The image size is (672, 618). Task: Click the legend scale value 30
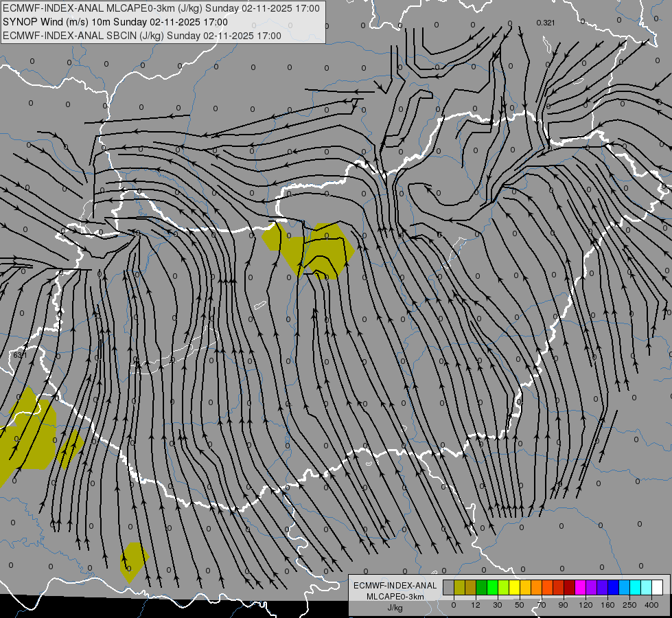498,605
